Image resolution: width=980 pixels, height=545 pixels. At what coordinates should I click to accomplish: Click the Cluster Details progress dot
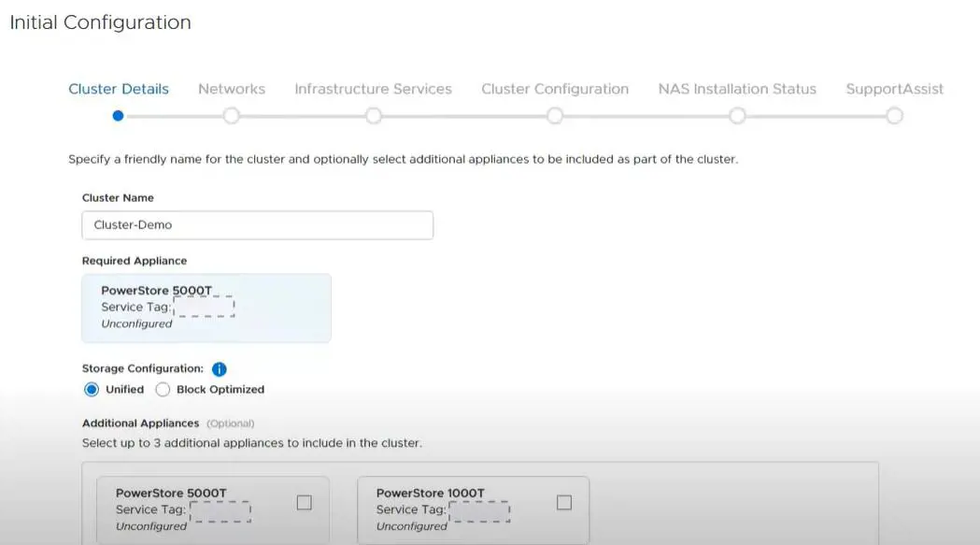[118, 116]
